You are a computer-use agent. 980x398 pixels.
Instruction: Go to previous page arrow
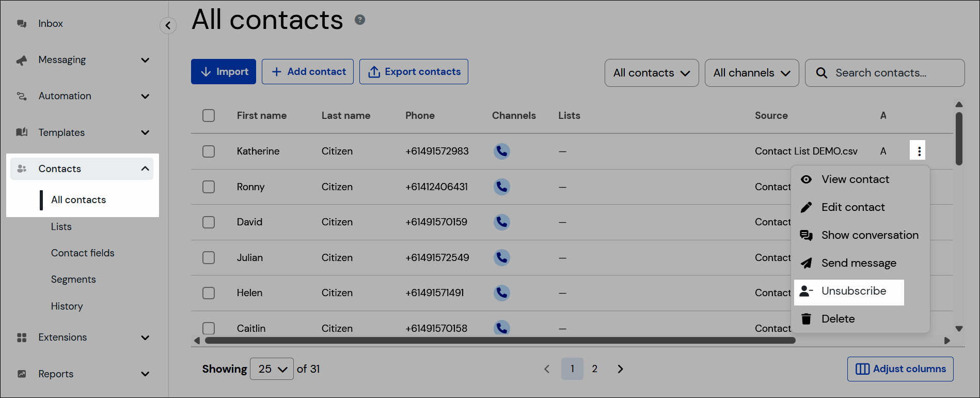point(547,369)
